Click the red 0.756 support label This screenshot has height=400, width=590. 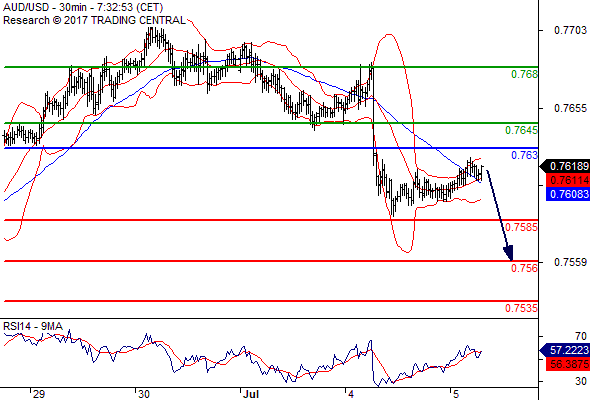(524, 268)
